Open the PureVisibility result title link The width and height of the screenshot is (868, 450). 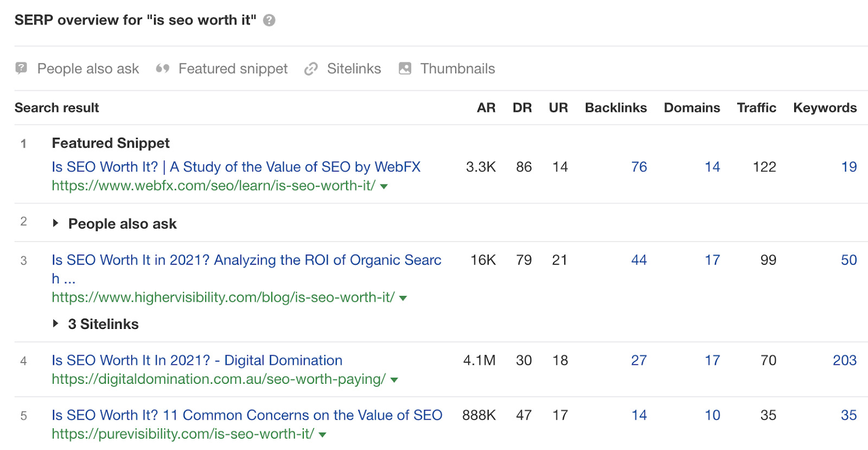[247, 415]
